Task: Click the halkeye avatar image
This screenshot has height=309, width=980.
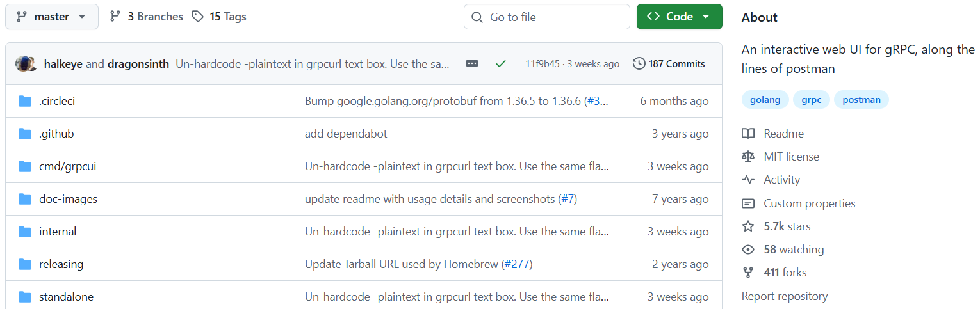Action: pyautogui.click(x=25, y=64)
